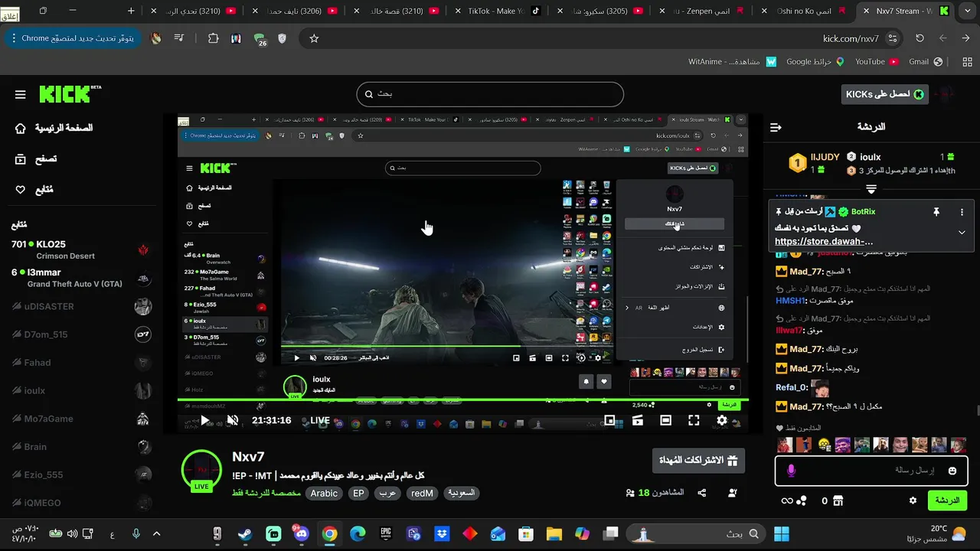Viewport: 980px width, 551px height.
Task: Open Epic Games launcher in taskbar
Action: click(x=387, y=533)
